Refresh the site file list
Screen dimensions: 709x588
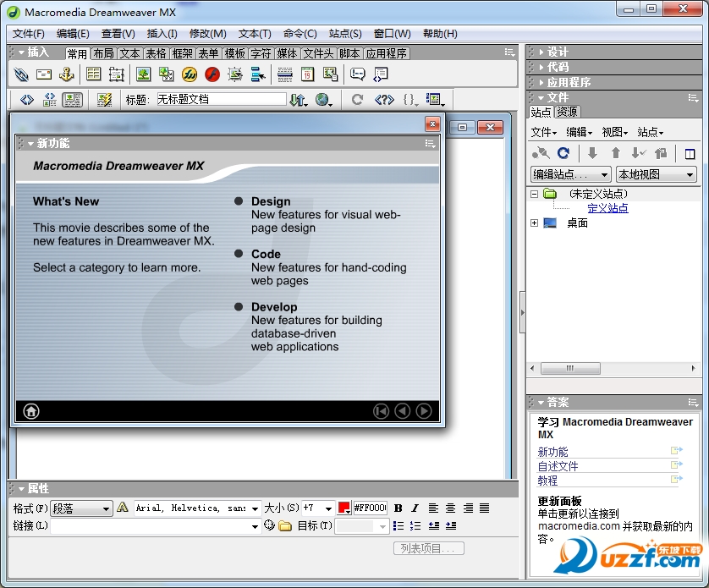point(563,153)
